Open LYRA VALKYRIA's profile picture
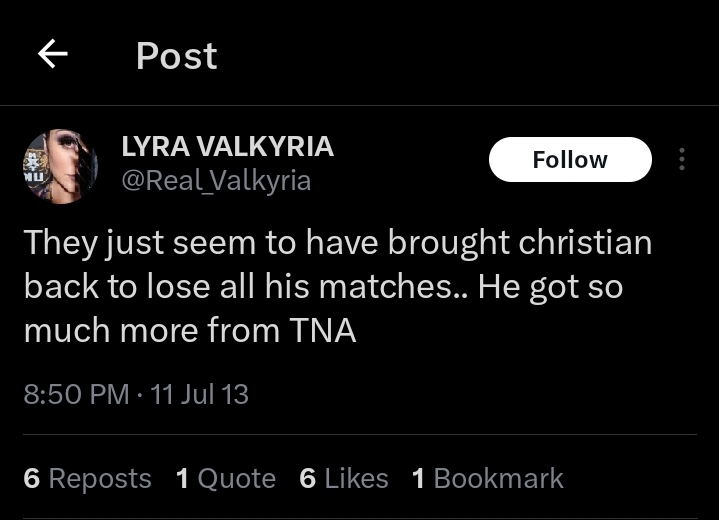Screen dimensions: 719x520 coord(61,166)
